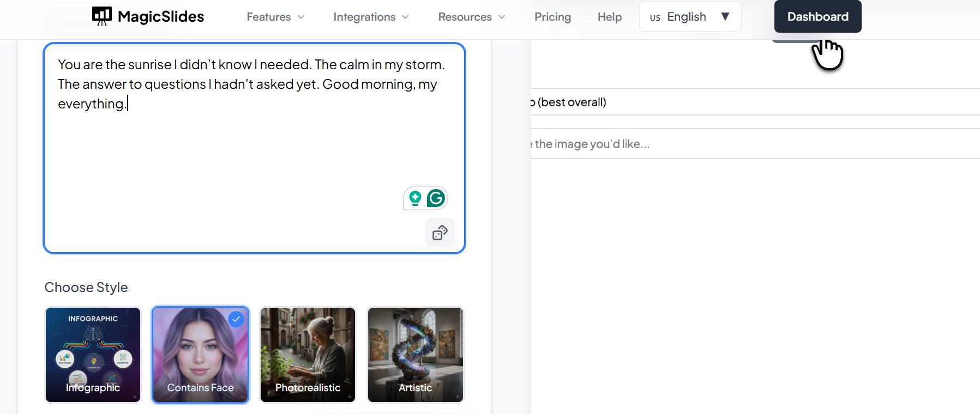This screenshot has height=414, width=980.
Task: Click the MagicSlides wordmark text
Action: pyautogui.click(x=161, y=17)
